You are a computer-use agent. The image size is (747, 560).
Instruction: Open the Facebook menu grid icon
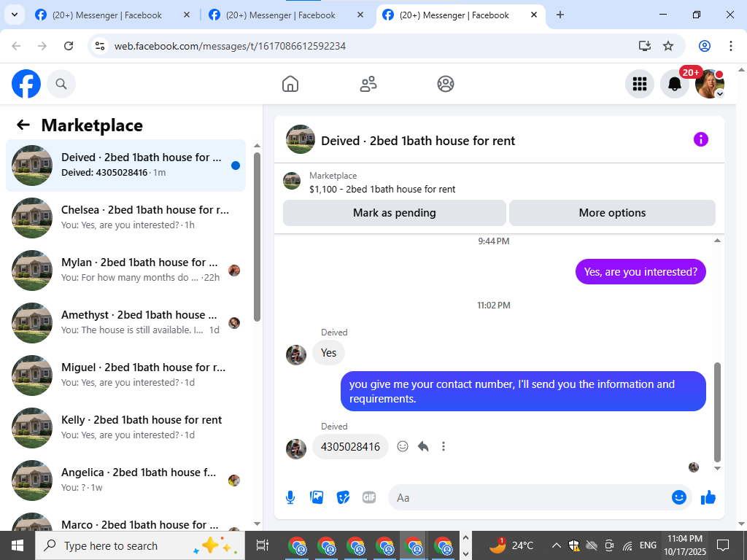click(639, 84)
